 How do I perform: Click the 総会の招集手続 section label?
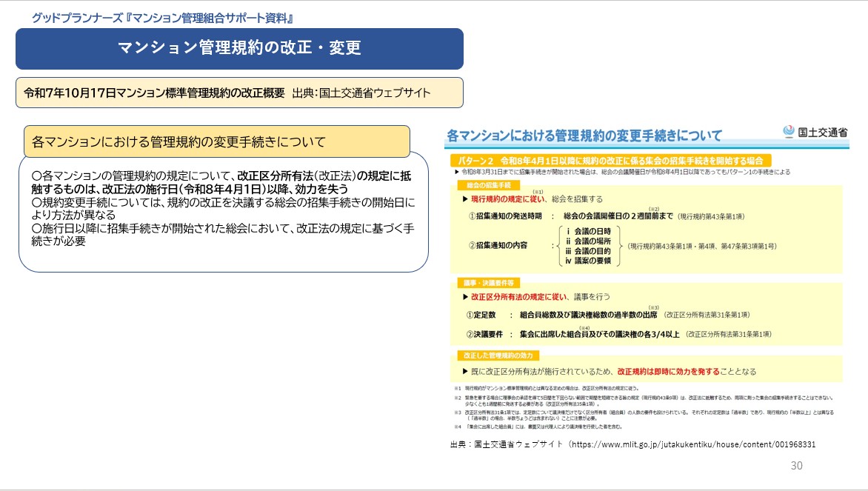coord(488,184)
